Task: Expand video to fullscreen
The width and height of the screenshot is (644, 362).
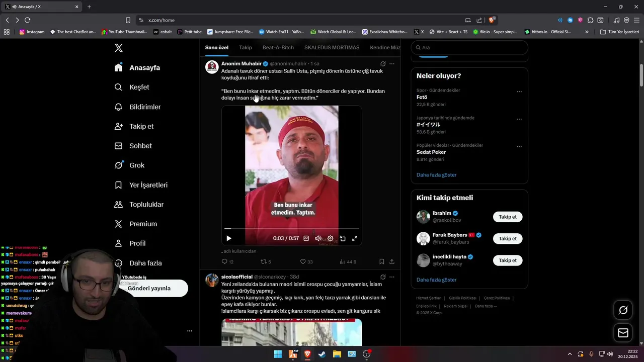Action: 355,238
